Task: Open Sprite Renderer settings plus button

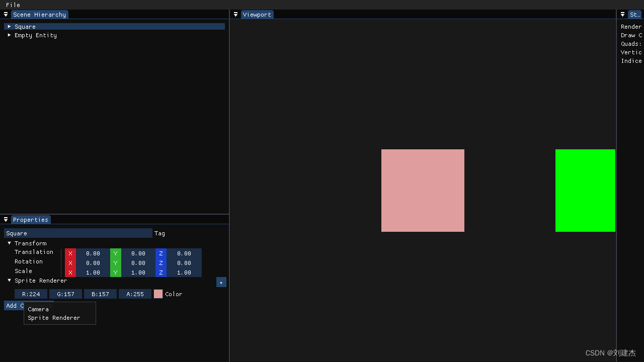Action: [221, 282]
